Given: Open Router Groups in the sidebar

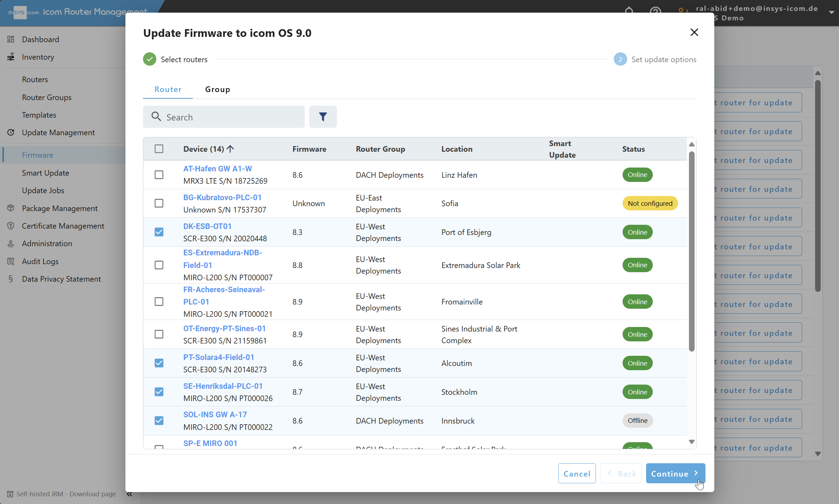Looking at the screenshot, I should (x=47, y=97).
